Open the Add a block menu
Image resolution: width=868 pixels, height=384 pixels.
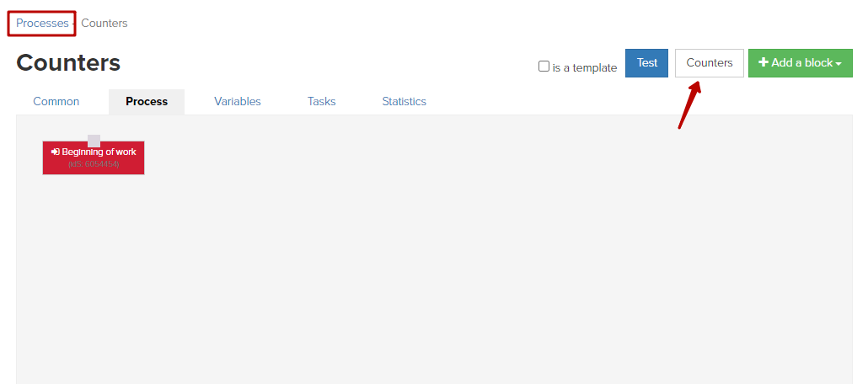click(x=801, y=63)
